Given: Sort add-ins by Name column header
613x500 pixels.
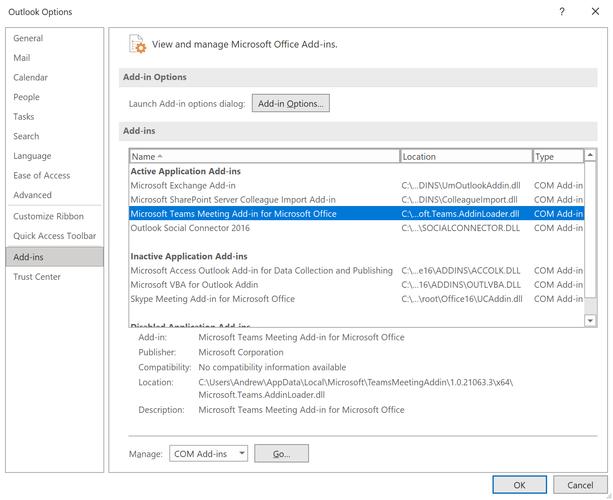Looking at the screenshot, I should point(264,157).
